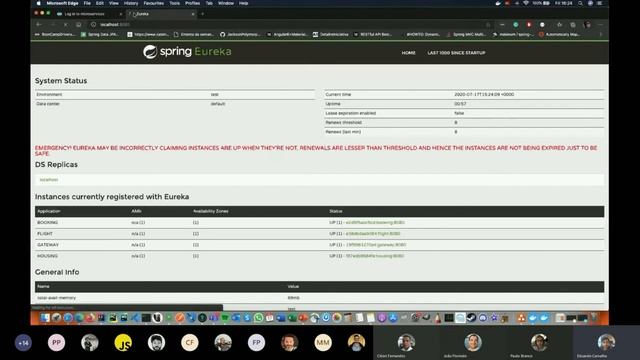This screenshot has width=640, height=360.
Task: Open Skype from the dock
Action: (x=247, y=318)
